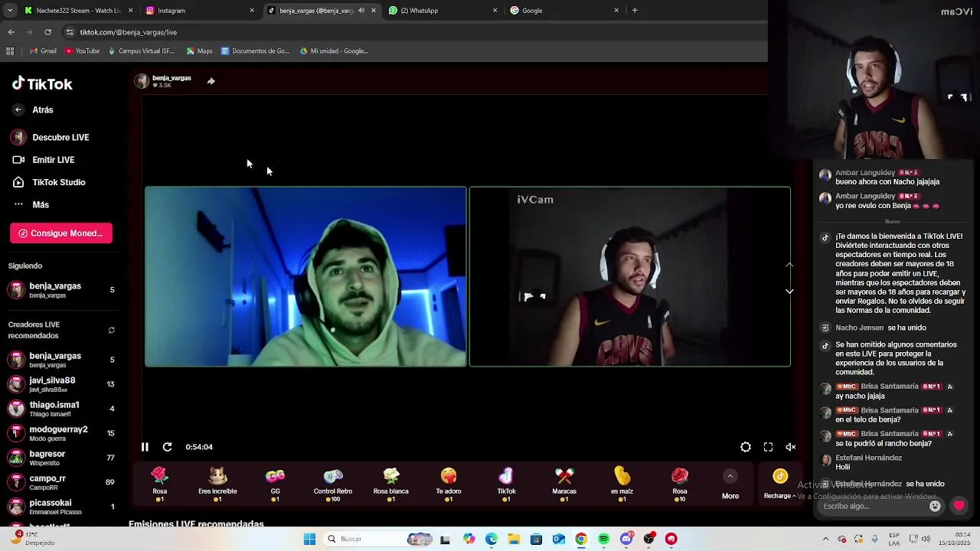Reload the live stream player

tap(167, 447)
